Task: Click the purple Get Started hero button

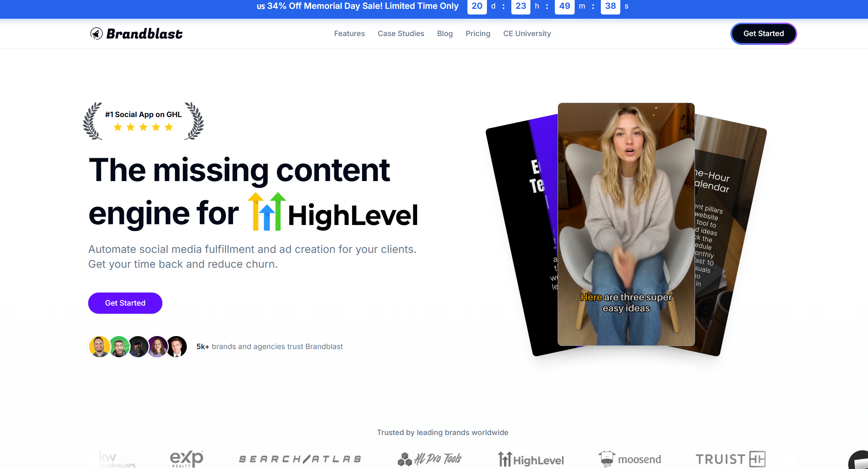Action: pos(125,303)
